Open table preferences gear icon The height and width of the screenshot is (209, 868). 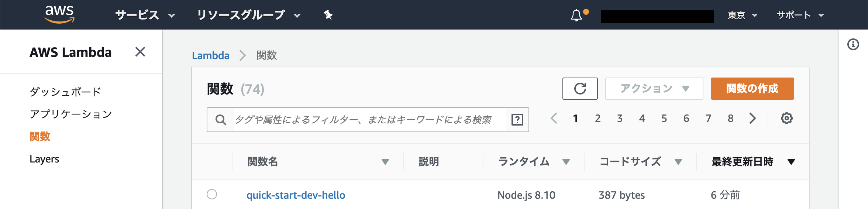(x=786, y=119)
